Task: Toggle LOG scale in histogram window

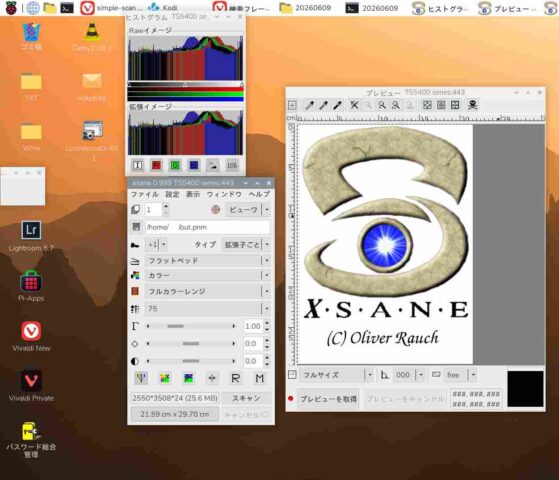Action: (232, 165)
